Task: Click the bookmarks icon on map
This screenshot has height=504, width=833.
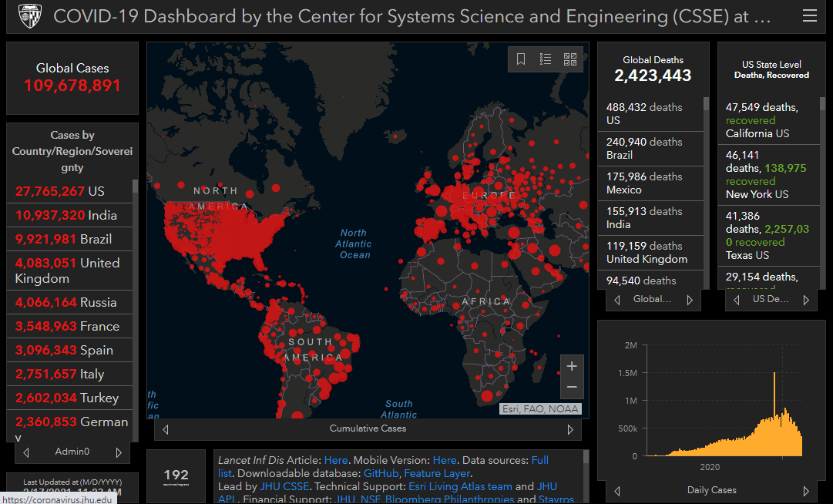Action: click(x=521, y=59)
